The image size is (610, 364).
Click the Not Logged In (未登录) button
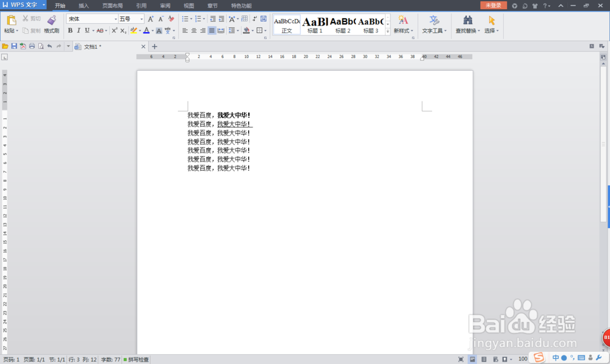[x=493, y=5]
